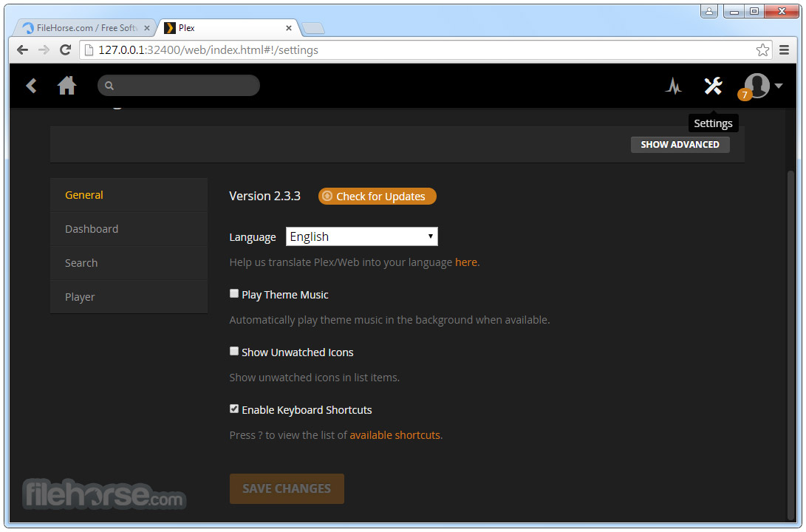Click the 'Show unwatched icons in list items' text

[x=314, y=378]
